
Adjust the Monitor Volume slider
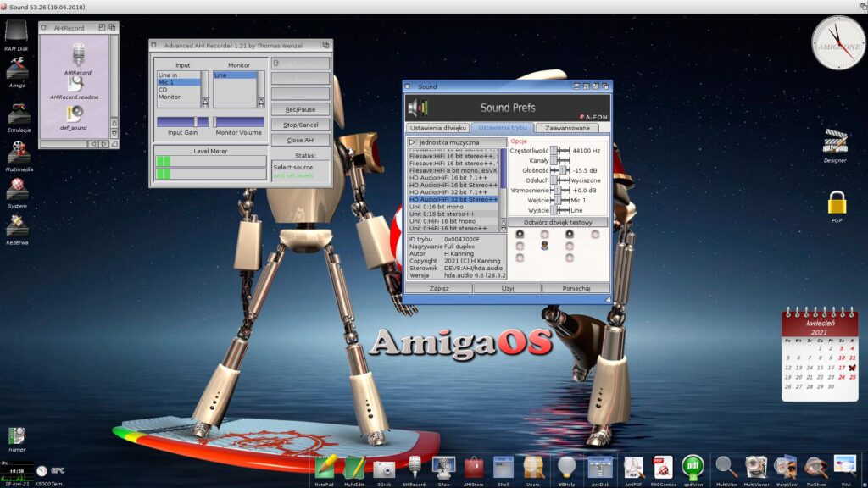tap(239, 122)
